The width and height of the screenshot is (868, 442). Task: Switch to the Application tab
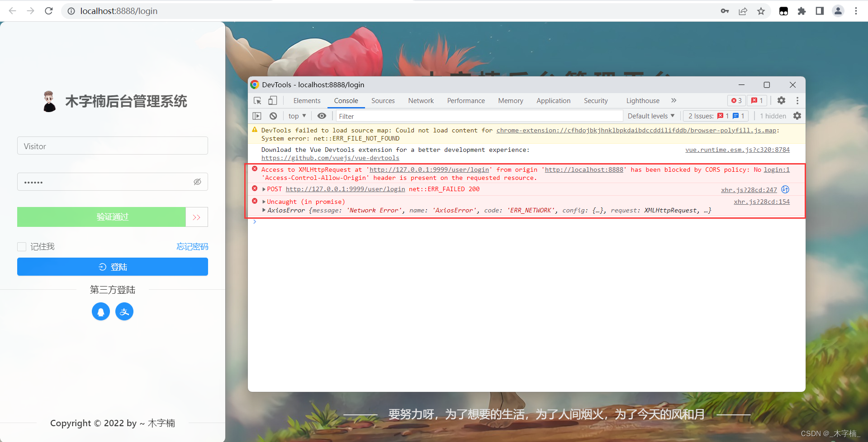pyautogui.click(x=553, y=100)
